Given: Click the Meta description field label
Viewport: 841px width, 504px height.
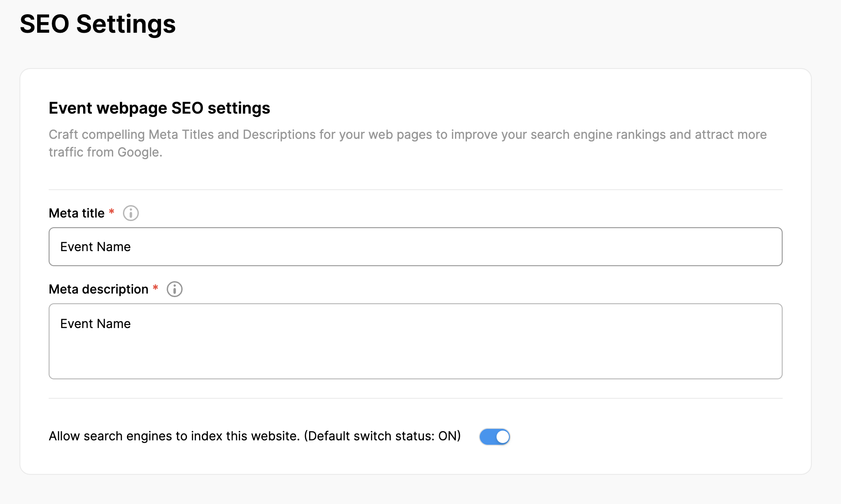Looking at the screenshot, I should point(98,289).
